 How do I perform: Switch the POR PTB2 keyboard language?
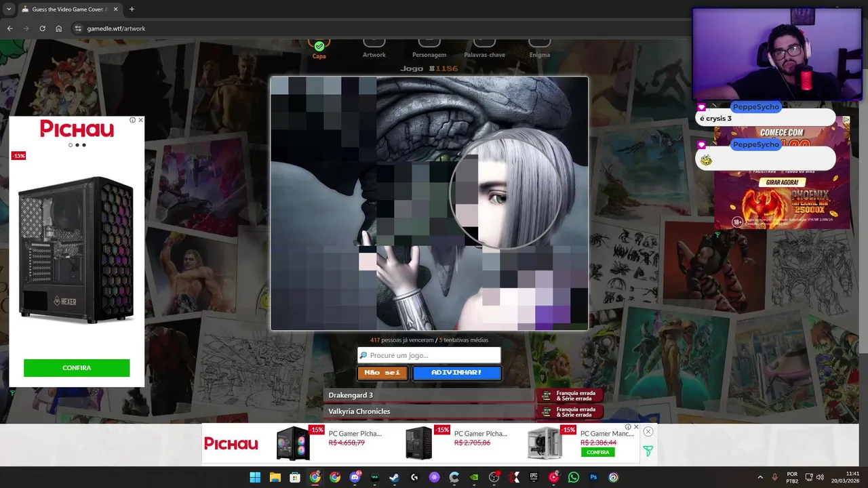coord(792,477)
